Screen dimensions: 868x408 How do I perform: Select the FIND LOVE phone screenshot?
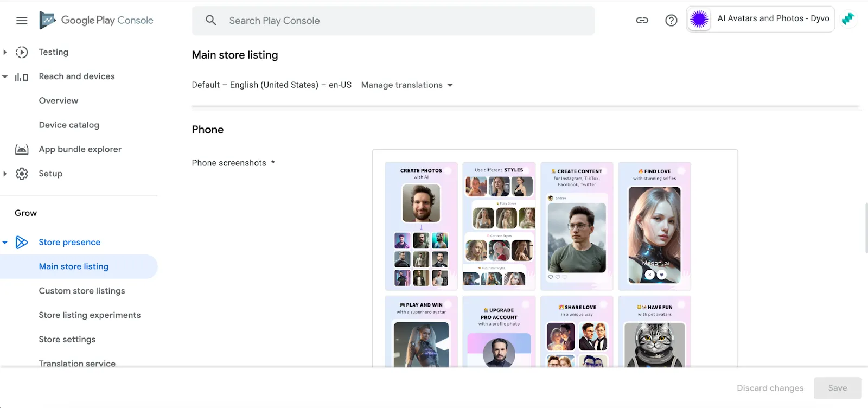click(x=654, y=226)
